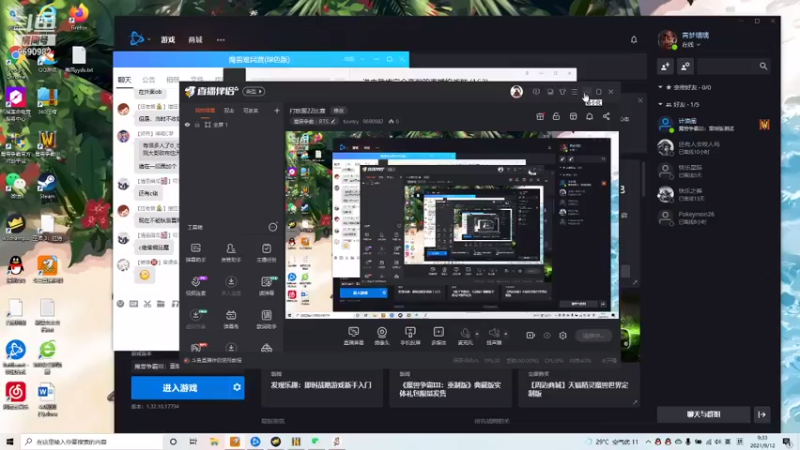Screen dimensions: 800x450
Task: Open 视频连麦 tool in toolbox
Action: 195,286
